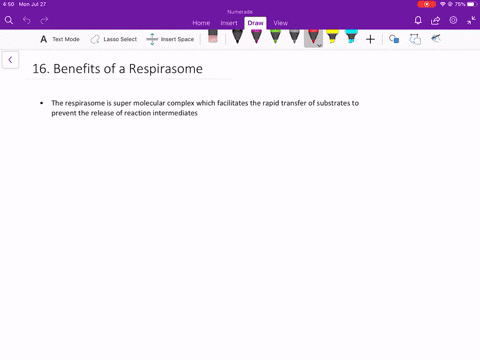Tap the Numerade notebook title
480x360 pixels.
pos(240,12)
